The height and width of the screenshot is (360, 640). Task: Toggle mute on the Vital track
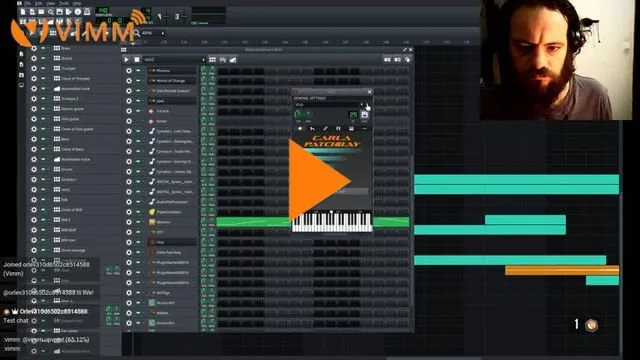pyautogui.click(x=139, y=242)
